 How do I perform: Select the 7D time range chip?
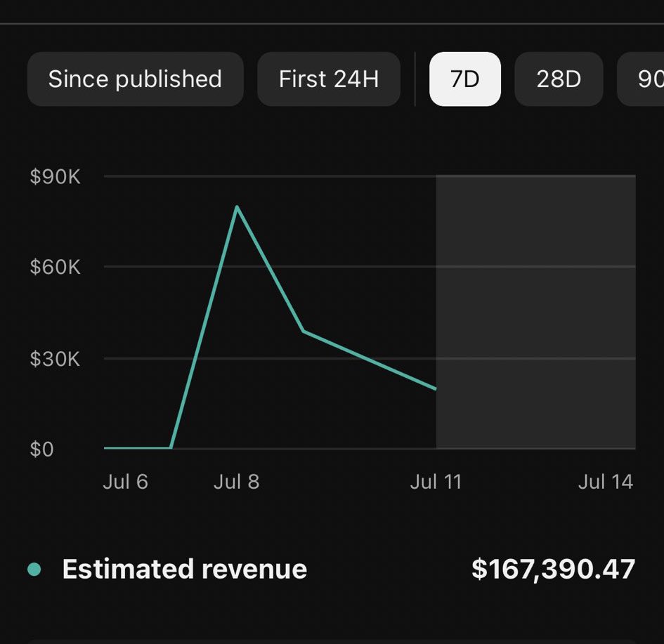coord(464,79)
